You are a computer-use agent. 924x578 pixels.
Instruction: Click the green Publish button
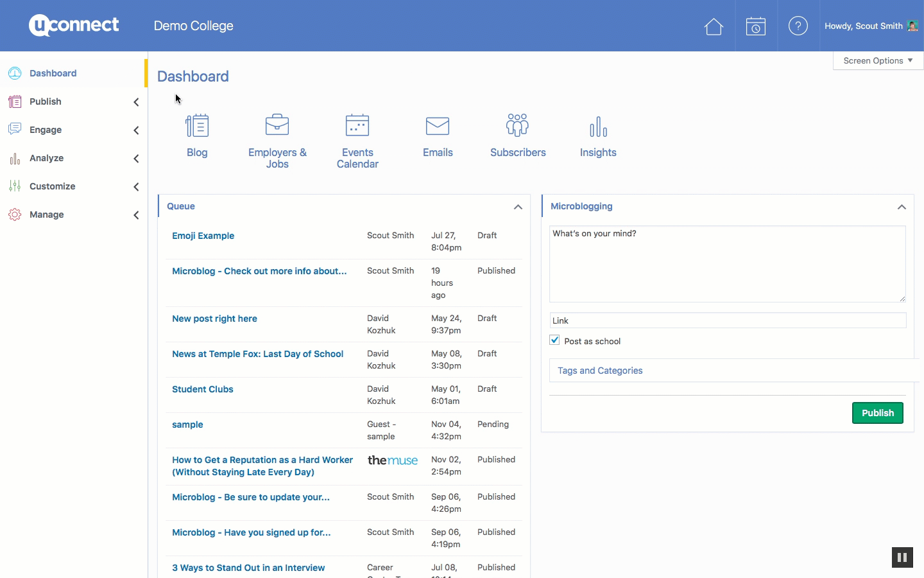[x=877, y=413]
